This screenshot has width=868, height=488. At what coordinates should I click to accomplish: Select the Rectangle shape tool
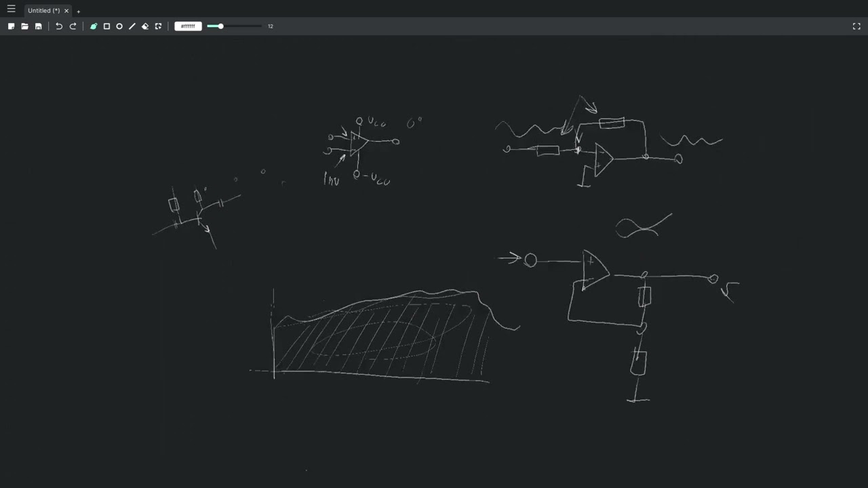coord(106,26)
